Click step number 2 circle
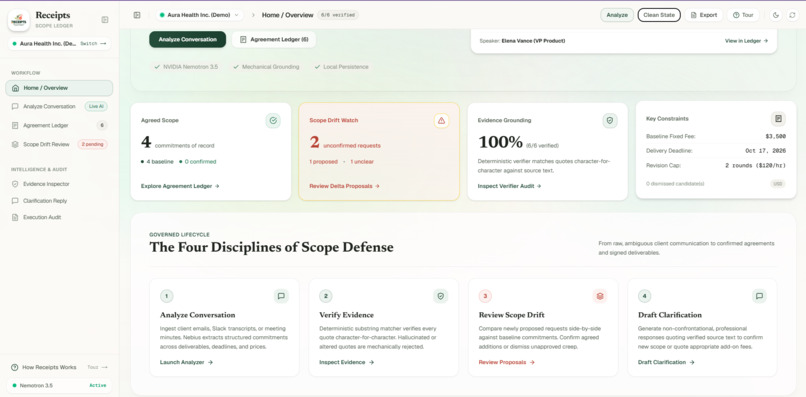Viewport: 806px width, 397px height. [x=326, y=296]
